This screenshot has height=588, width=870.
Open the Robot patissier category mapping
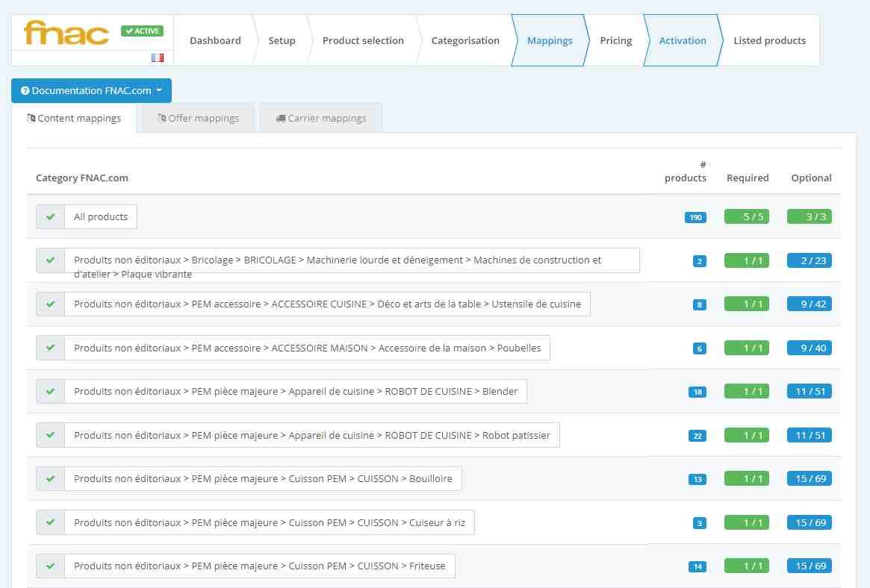click(x=312, y=435)
